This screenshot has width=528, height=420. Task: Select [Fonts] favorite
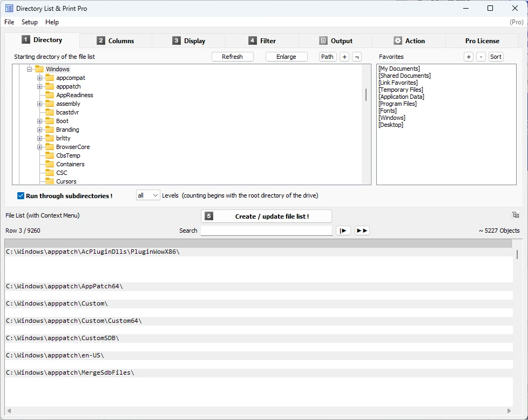(x=388, y=111)
